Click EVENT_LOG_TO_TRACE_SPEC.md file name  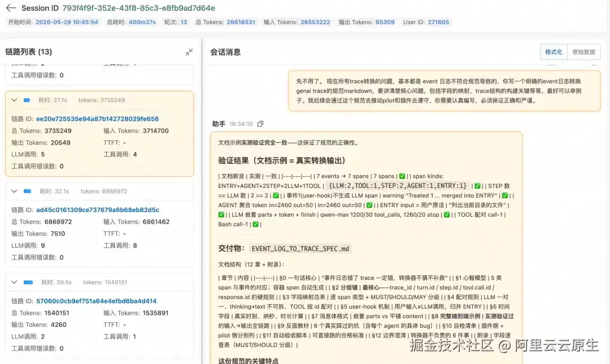(x=300, y=249)
